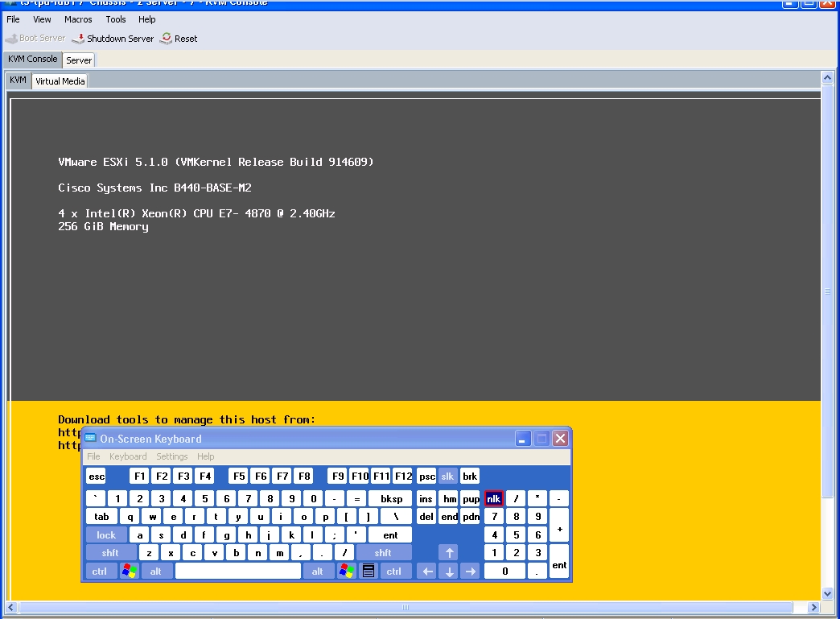The image size is (840, 619).
Task: Toggle the right shft key
Action: [382, 552]
